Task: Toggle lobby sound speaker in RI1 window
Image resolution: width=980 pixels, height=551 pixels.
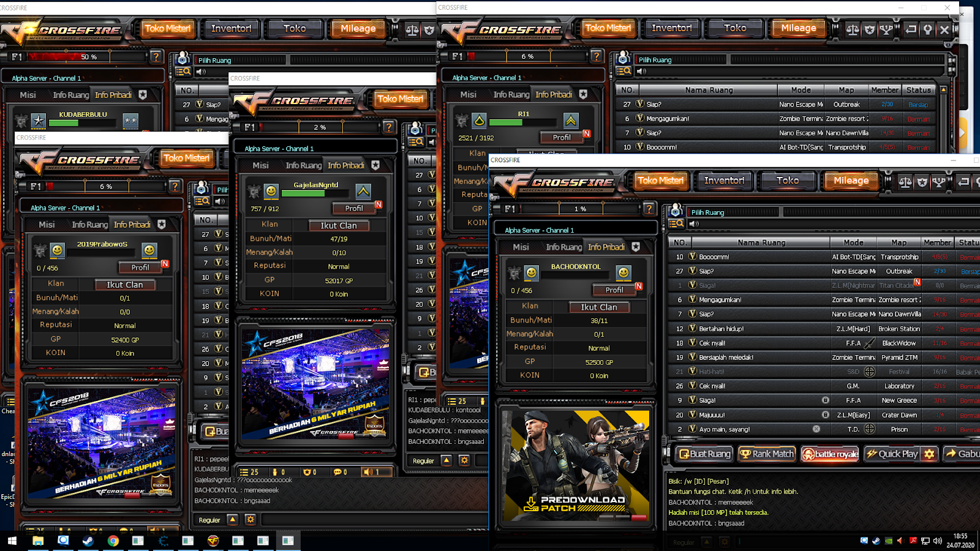Action: pos(641,71)
